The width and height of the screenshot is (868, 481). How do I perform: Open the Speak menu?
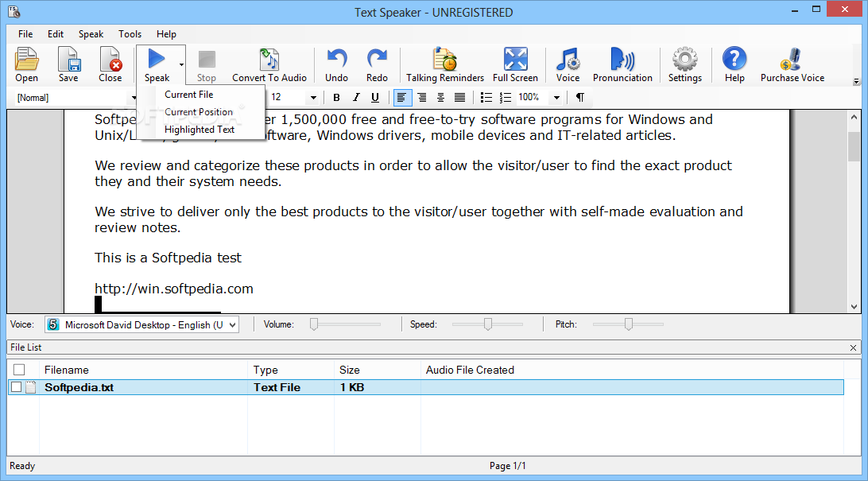coord(91,33)
